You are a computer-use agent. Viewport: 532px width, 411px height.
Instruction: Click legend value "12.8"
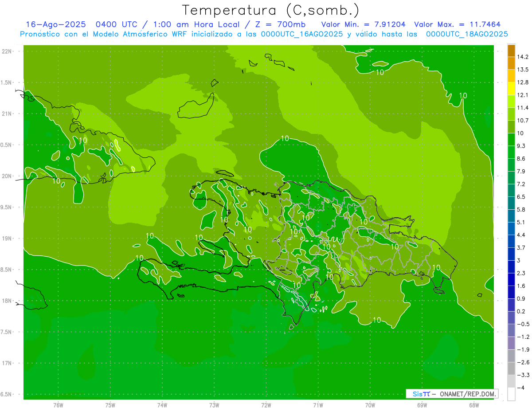[x=523, y=82]
